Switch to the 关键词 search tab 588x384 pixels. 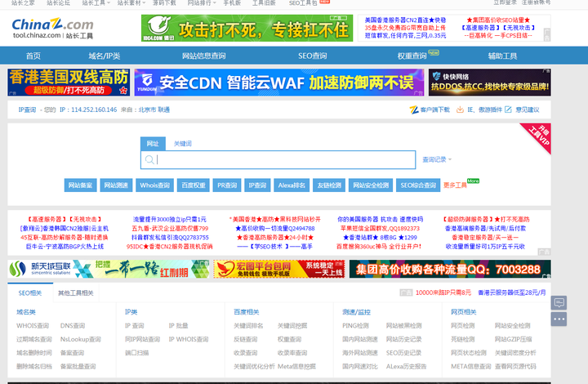(x=183, y=144)
